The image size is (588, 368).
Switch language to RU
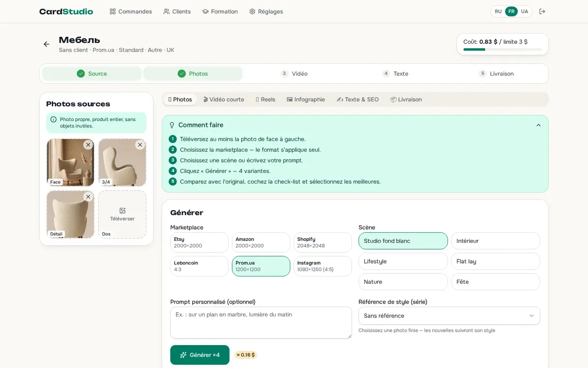(x=498, y=11)
